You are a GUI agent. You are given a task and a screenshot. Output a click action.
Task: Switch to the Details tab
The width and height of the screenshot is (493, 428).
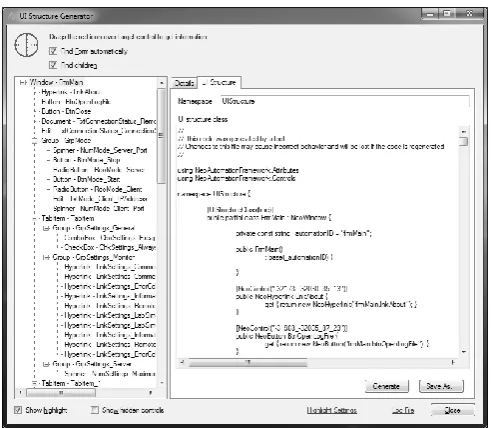tap(184, 83)
